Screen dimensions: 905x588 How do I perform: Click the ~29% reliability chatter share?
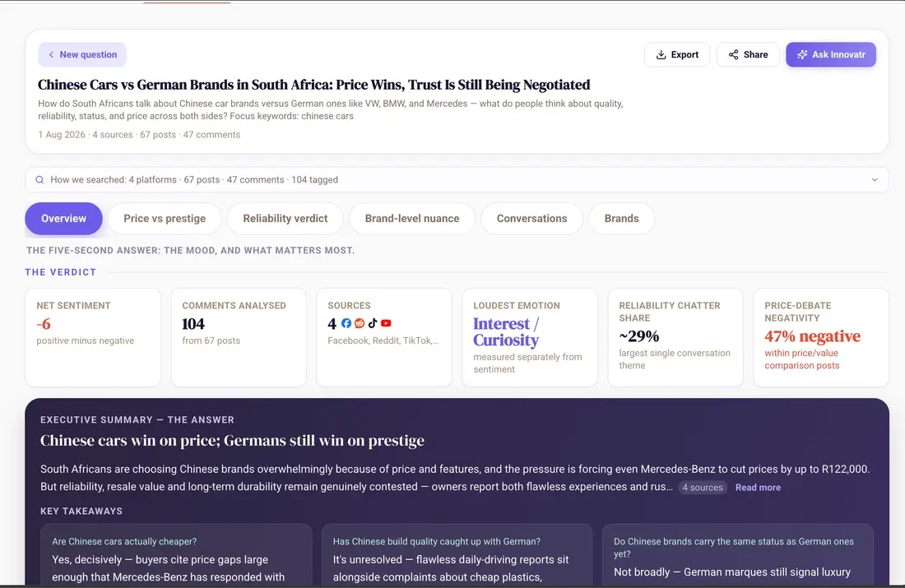[x=639, y=336]
